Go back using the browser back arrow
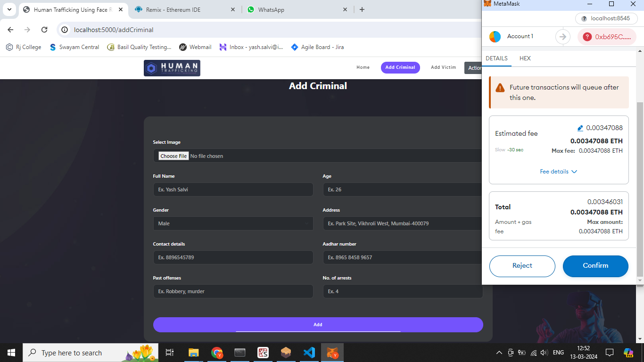 10,30
